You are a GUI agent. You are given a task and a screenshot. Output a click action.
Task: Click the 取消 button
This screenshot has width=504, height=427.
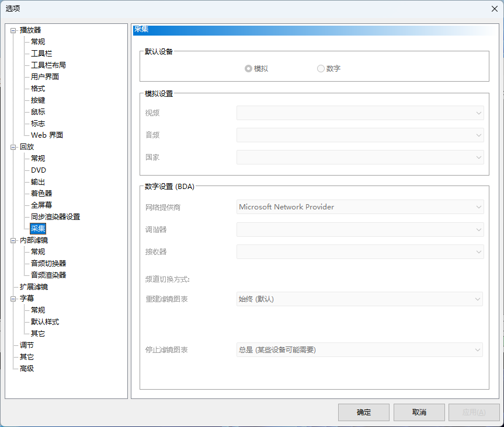click(x=419, y=412)
